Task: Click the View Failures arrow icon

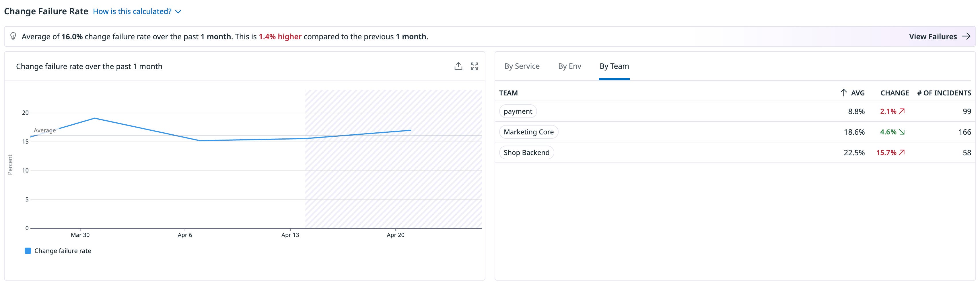Action: coord(966,36)
